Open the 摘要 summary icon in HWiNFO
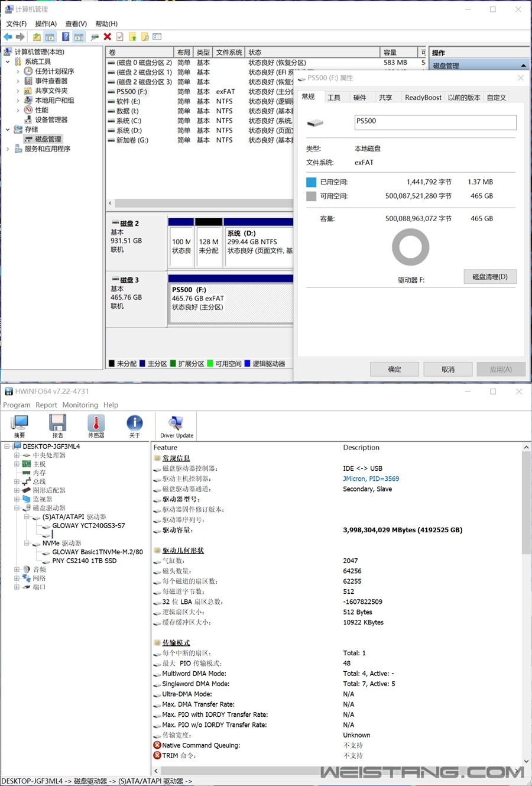 (20, 426)
